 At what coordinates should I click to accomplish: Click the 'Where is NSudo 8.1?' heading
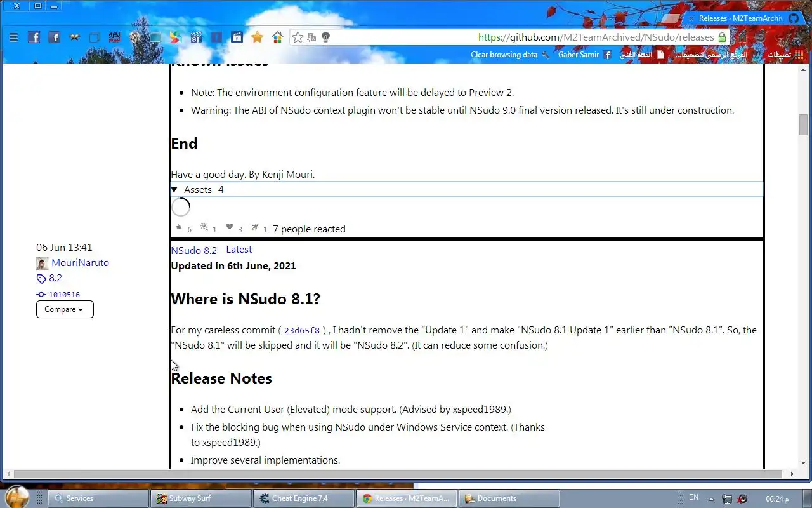[x=246, y=299]
